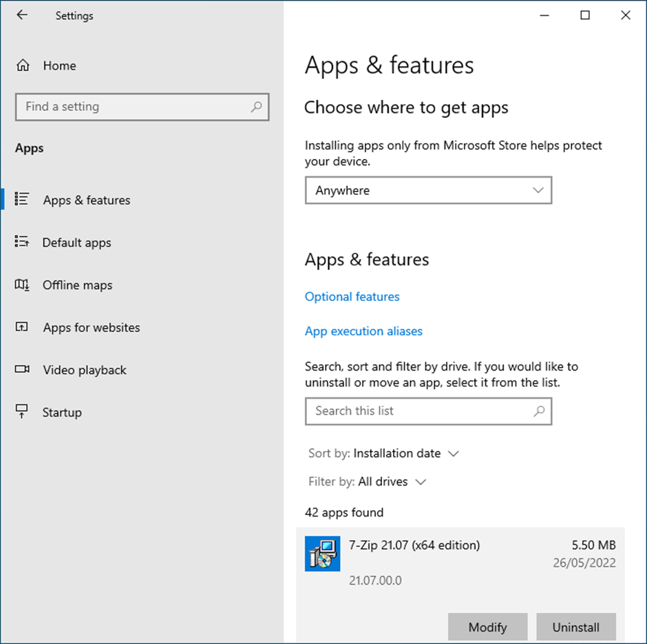The height and width of the screenshot is (644, 647).
Task: Open Apps for websites via its icon
Action: tap(21, 327)
